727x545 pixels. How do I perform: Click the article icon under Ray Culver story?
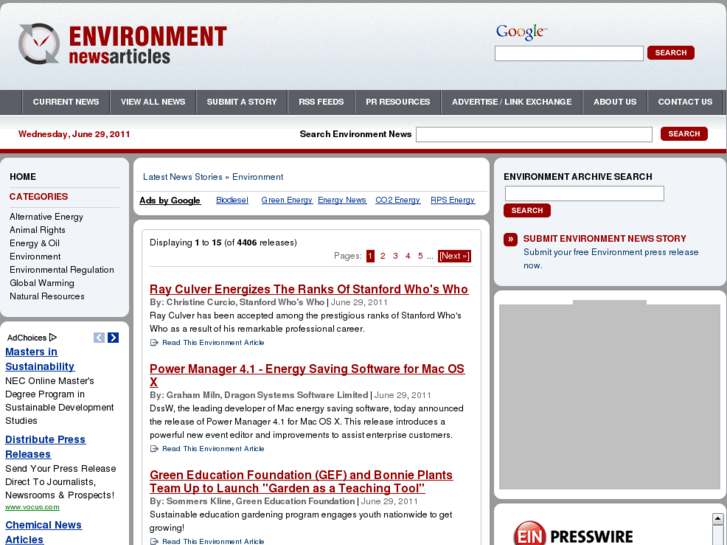point(154,343)
